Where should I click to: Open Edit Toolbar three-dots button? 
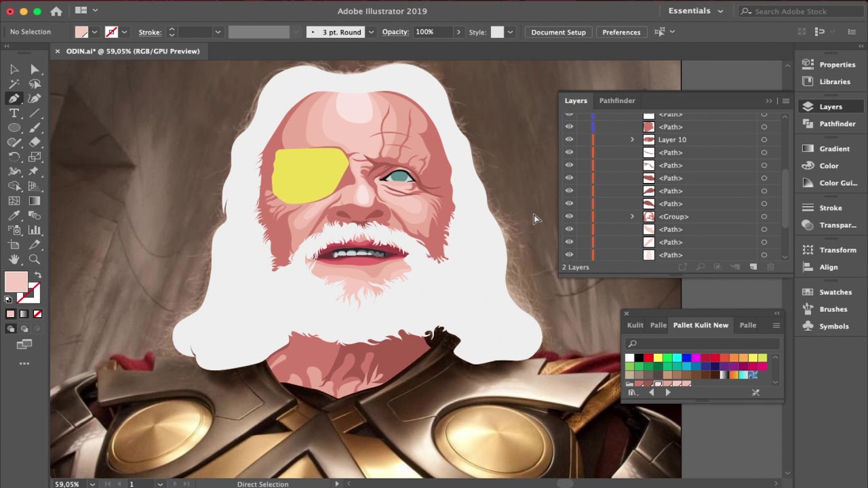click(24, 364)
